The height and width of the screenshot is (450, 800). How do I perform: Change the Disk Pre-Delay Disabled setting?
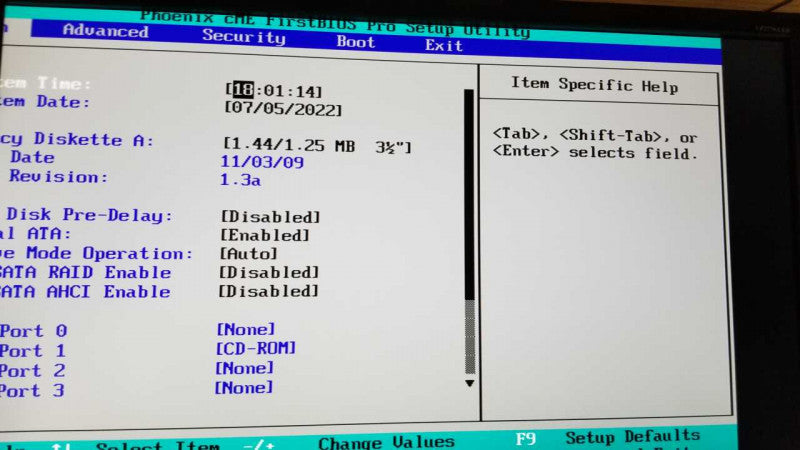point(270,217)
